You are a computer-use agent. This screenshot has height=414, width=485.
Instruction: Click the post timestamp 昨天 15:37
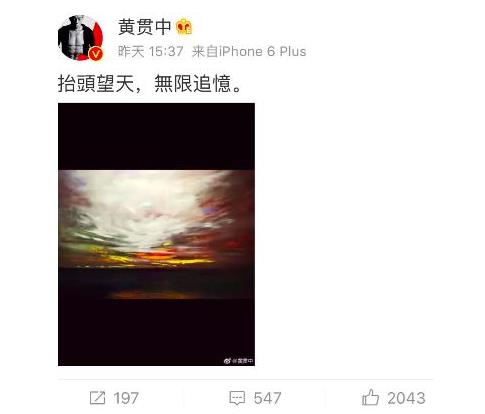151,52
